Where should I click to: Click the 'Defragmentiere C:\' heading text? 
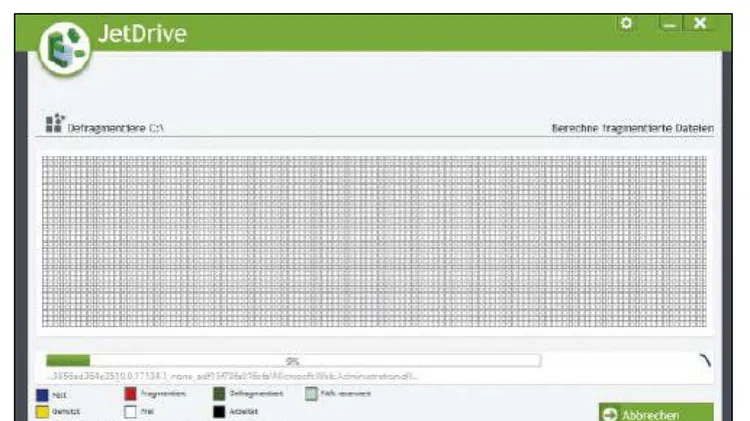point(116,128)
